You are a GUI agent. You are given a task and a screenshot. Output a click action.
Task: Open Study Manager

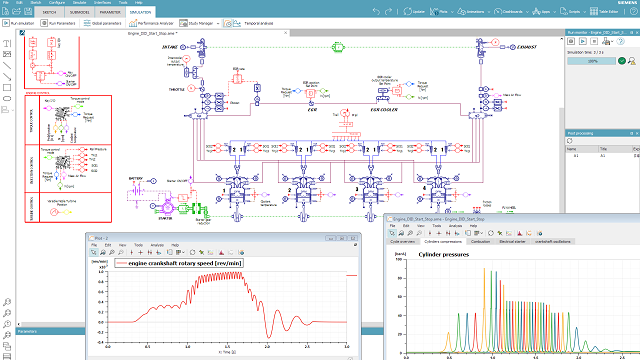click(x=196, y=23)
